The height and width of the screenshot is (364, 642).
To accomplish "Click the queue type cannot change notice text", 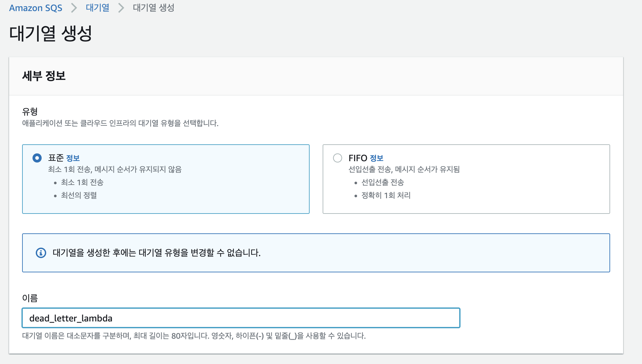I will (157, 253).
